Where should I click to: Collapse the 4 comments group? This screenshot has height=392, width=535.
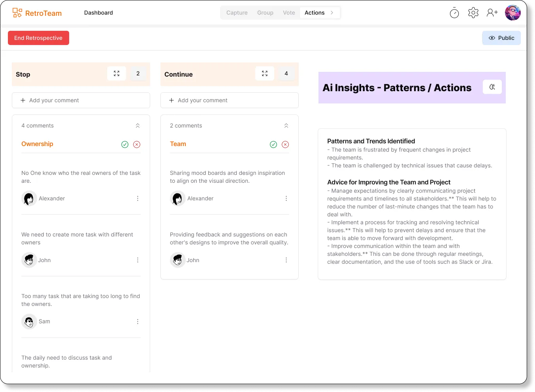(x=138, y=126)
